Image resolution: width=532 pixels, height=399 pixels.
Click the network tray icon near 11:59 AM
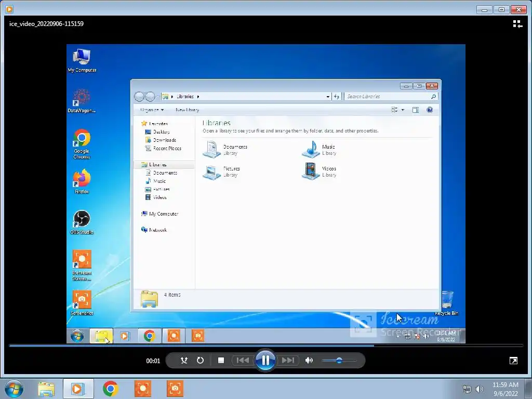pos(467,389)
